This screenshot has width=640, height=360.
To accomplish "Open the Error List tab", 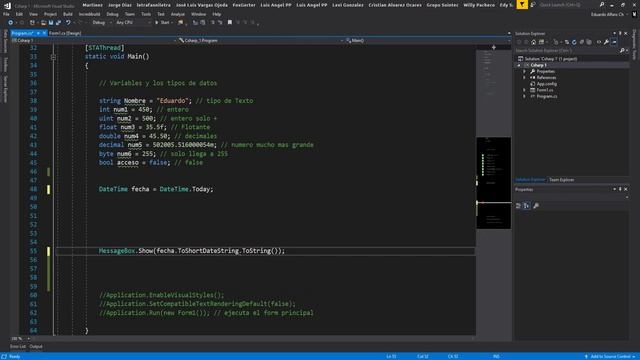I will (18, 347).
